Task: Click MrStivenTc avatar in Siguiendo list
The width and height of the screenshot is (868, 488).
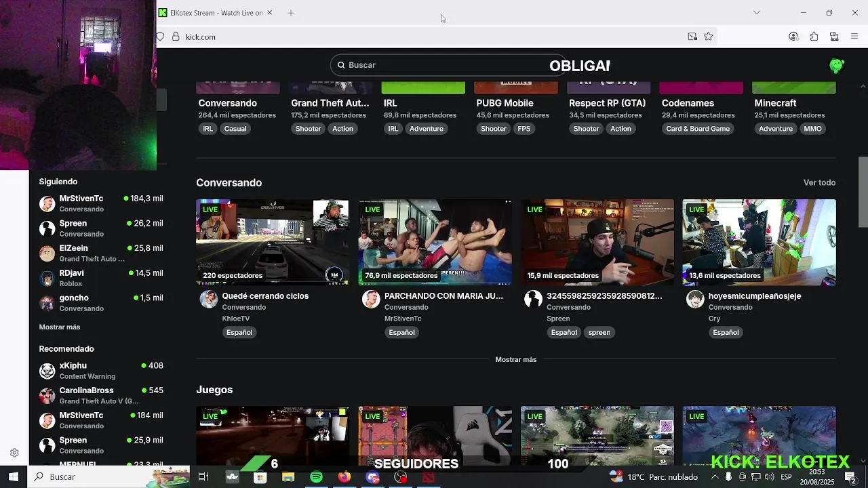Action: click(47, 203)
